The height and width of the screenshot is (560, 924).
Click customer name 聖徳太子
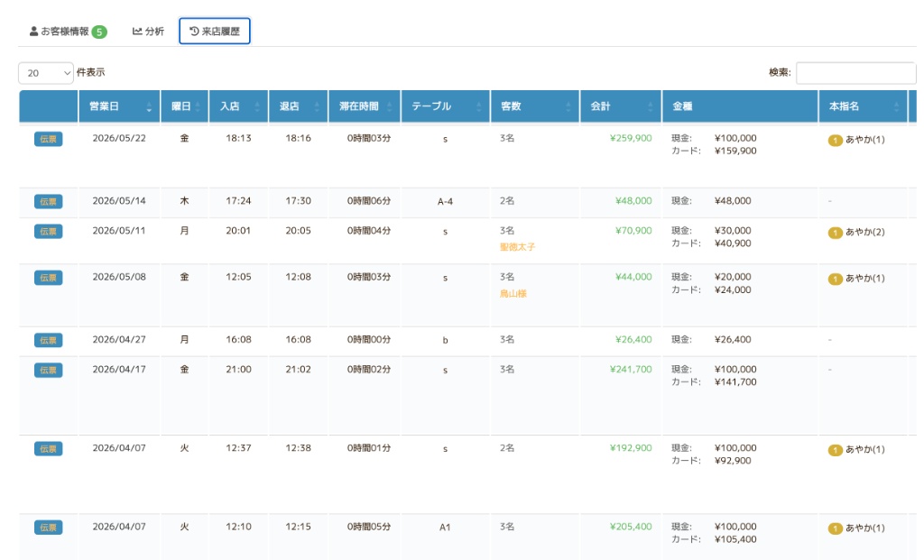[517, 247]
